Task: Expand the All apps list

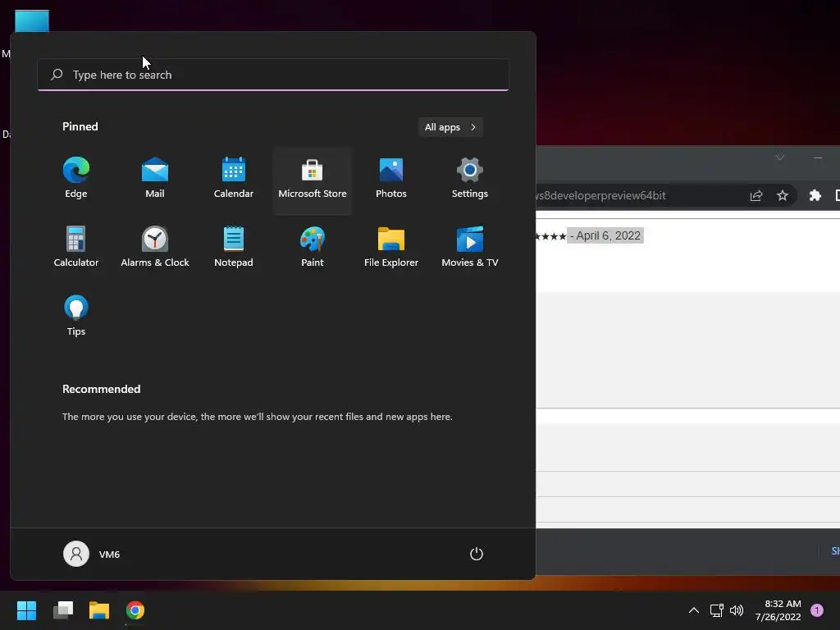Action: (450, 127)
